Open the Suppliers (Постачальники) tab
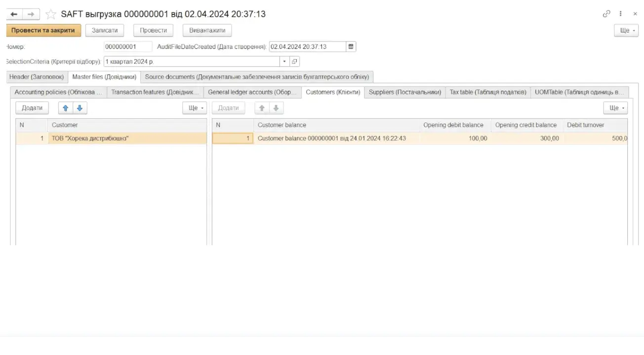Image resolution: width=644 pixels, height=355 pixels. [404, 92]
